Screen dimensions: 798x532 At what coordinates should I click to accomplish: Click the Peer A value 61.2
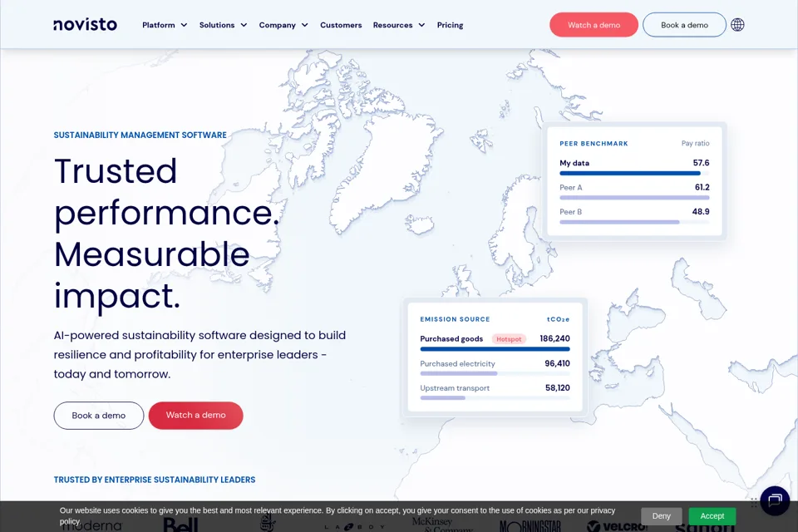pyautogui.click(x=702, y=187)
